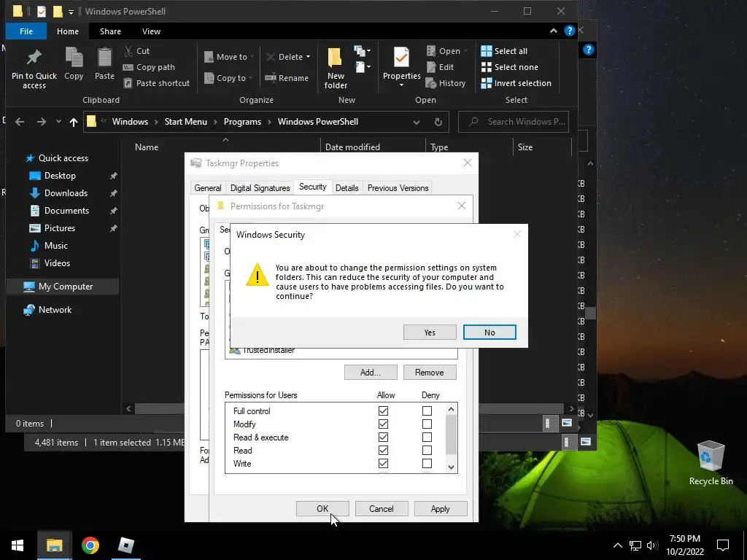Click Remove in Permissions dialog
Viewport: 747px width, 560px height.
[429, 373]
